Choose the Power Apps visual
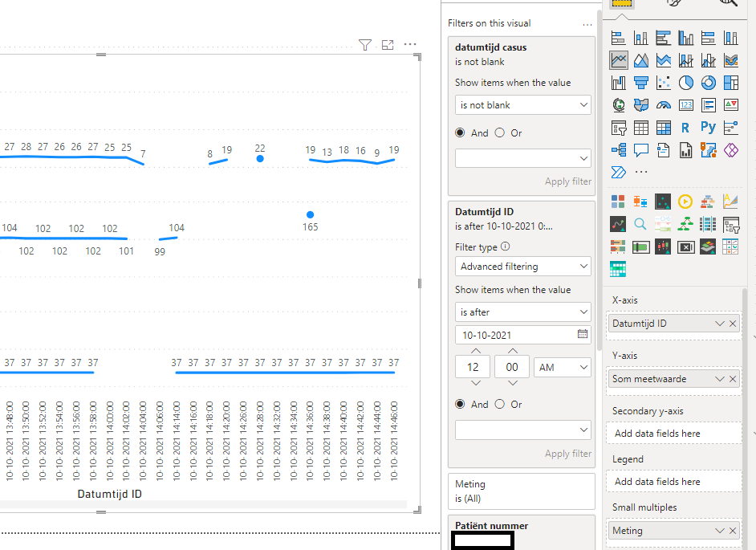Viewport: 756px width, 550px height. [730, 150]
